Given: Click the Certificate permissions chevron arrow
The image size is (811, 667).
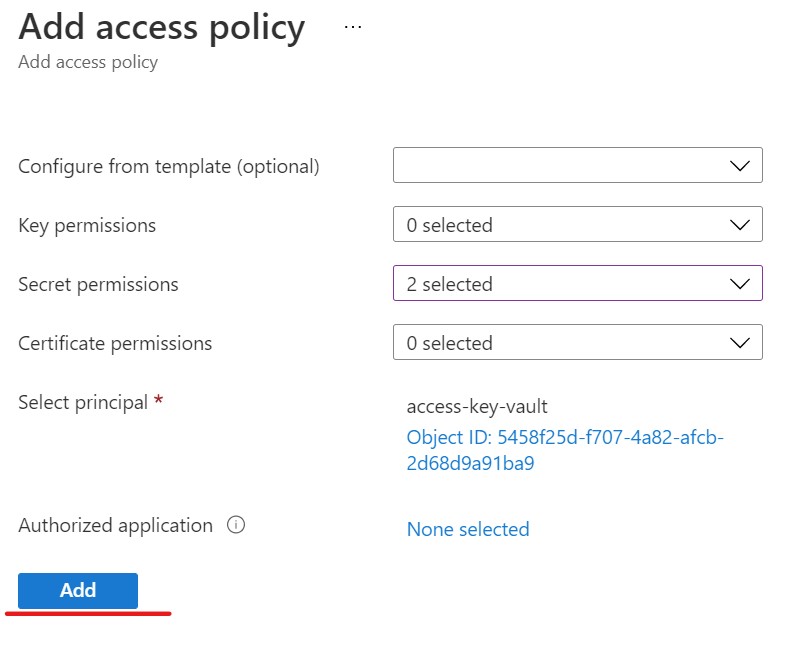Looking at the screenshot, I should (740, 343).
